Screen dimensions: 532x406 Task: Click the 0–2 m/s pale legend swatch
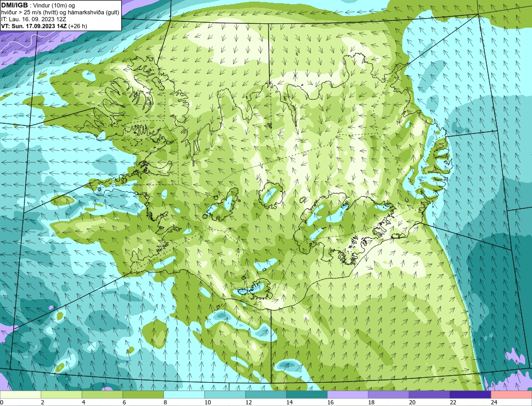21,395
